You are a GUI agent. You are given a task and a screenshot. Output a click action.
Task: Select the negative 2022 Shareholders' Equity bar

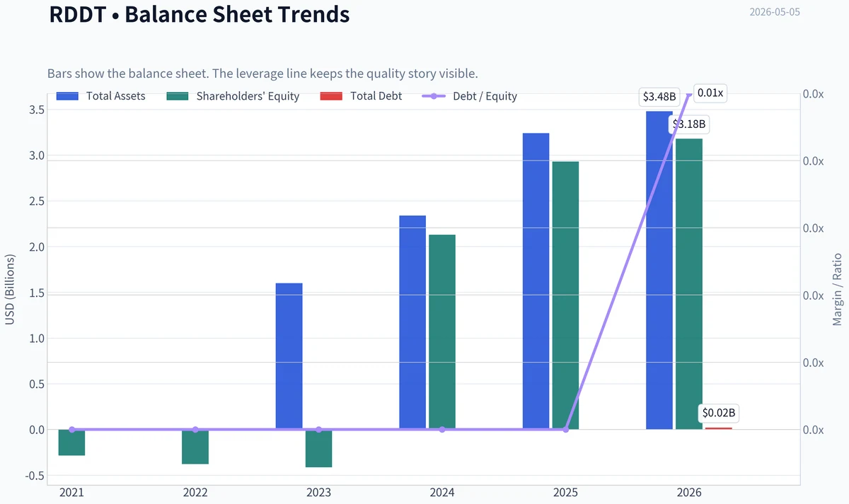pos(195,447)
